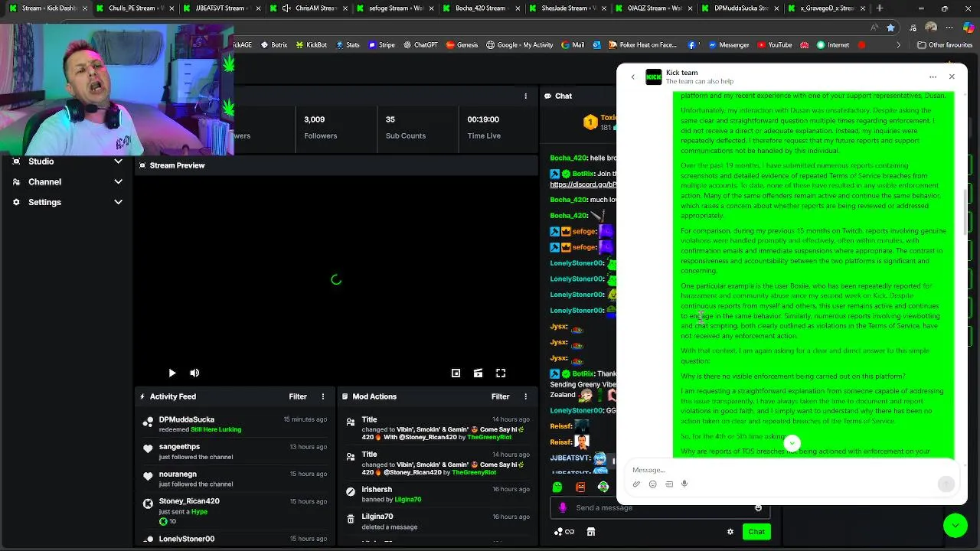Toggle theater mode in stream preview
The height and width of the screenshot is (551, 980).
478,373
